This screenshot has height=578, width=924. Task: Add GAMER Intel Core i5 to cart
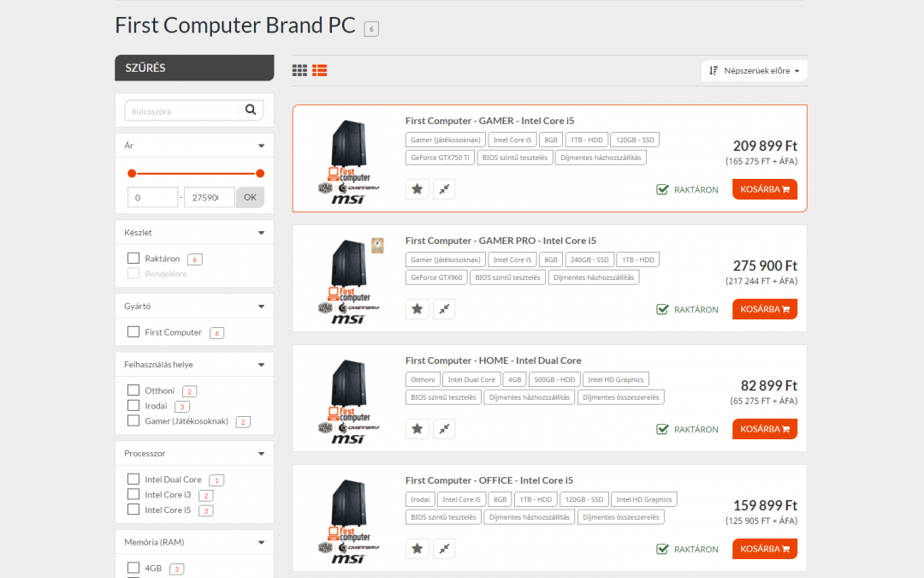point(765,189)
